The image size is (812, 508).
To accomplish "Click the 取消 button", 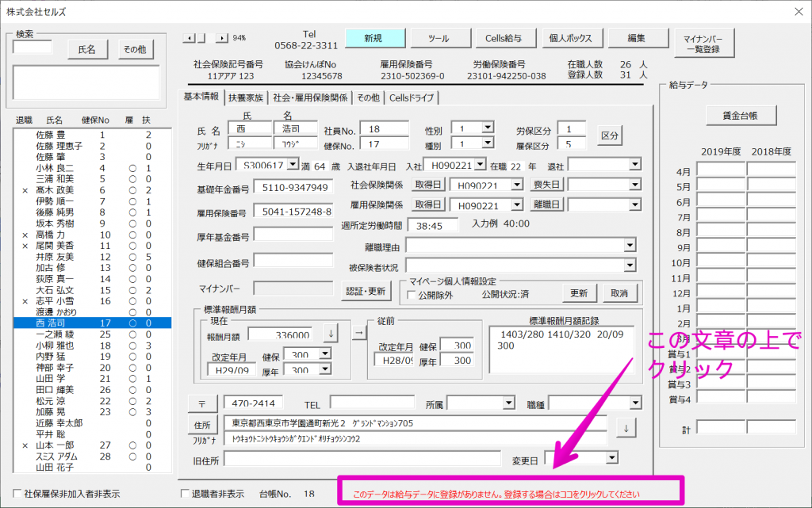I will pyautogui.click(x=620, y=293).
